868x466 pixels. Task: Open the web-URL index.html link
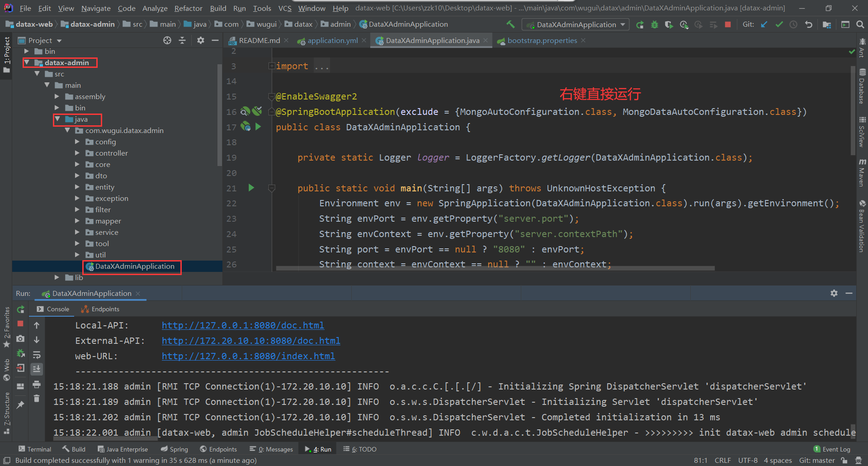[x=248, y=356]
